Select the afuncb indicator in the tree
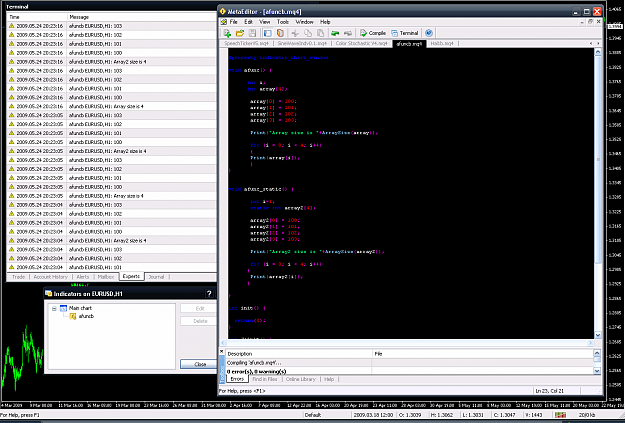The height and width of the screenshot is (423, 625). point(82,316)
